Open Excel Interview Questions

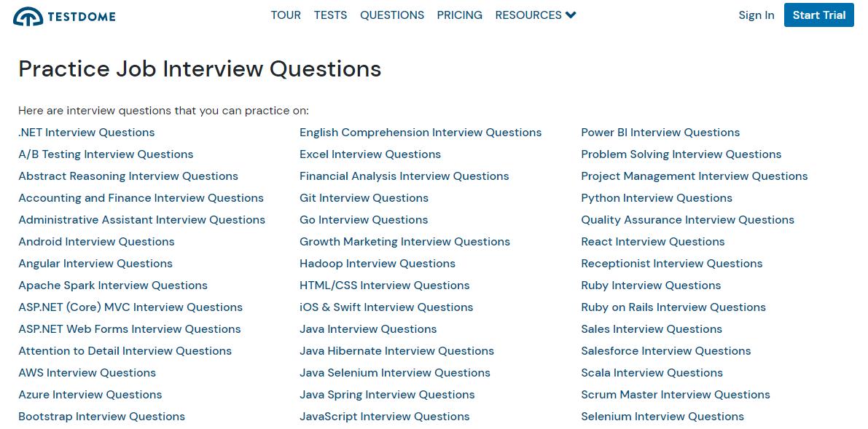click(x=370, y=154)
